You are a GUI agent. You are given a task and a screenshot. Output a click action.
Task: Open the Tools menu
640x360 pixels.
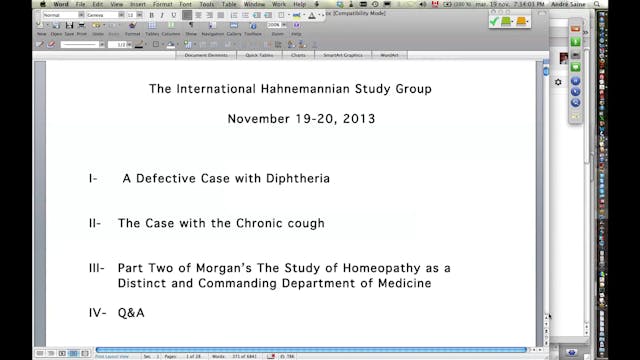(x=207, y=4)
